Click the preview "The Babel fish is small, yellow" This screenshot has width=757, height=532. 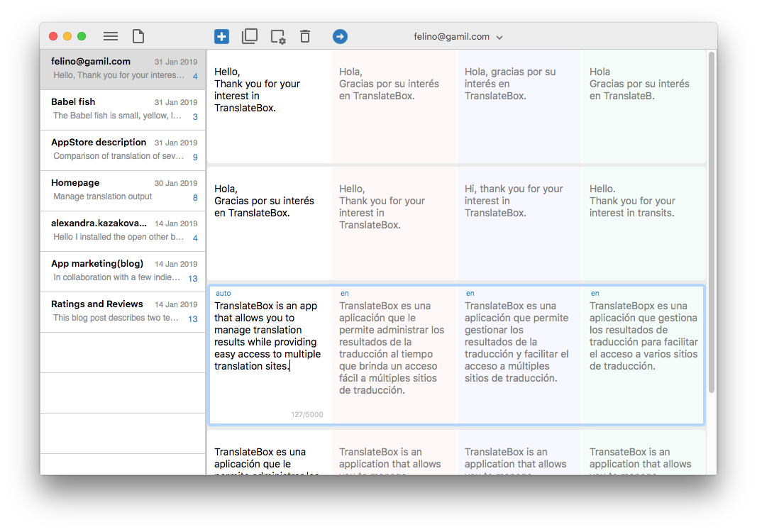(x=117, y=116)
